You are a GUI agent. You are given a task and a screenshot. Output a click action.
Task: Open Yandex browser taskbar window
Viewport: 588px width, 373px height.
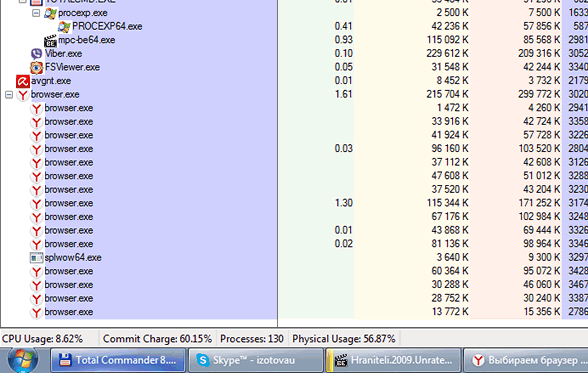[526, 360]
